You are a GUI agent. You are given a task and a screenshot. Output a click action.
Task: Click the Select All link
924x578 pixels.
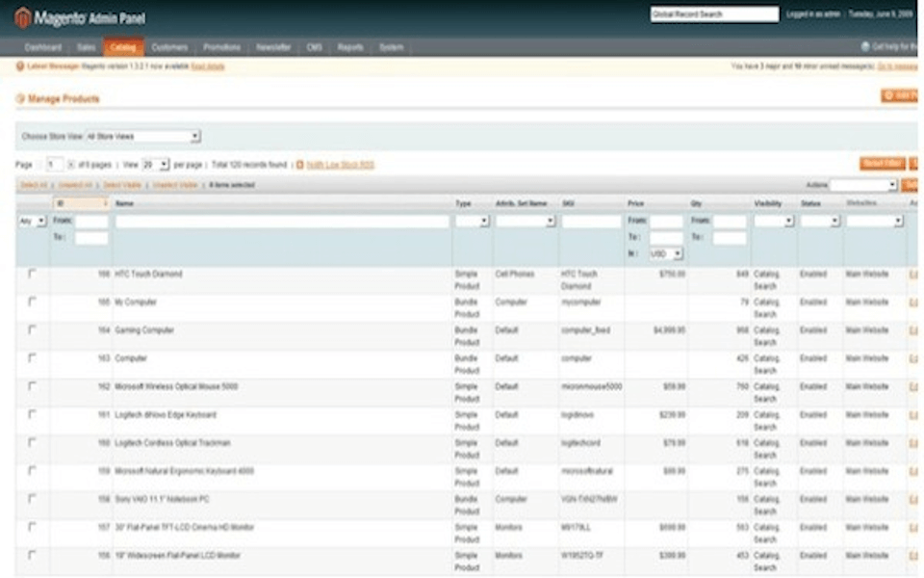(34, 185)
